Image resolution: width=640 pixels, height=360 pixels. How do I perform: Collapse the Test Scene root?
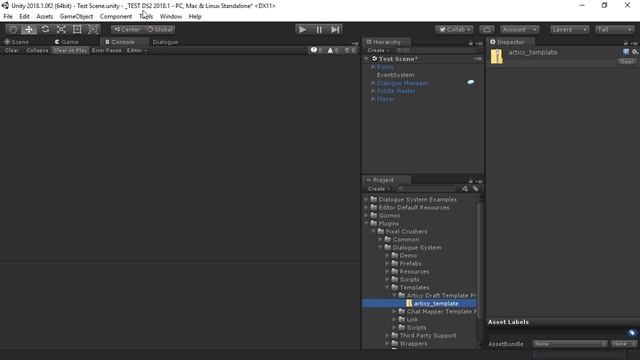(367, 59)
